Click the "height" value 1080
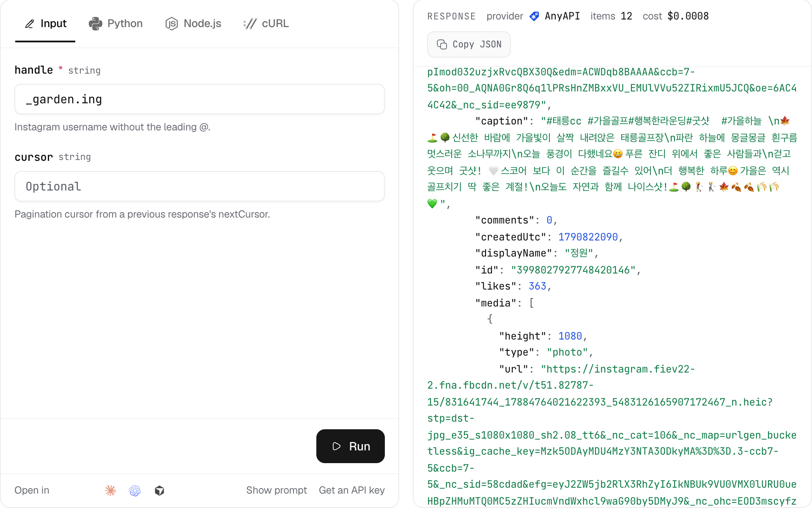 click(570, 336)
